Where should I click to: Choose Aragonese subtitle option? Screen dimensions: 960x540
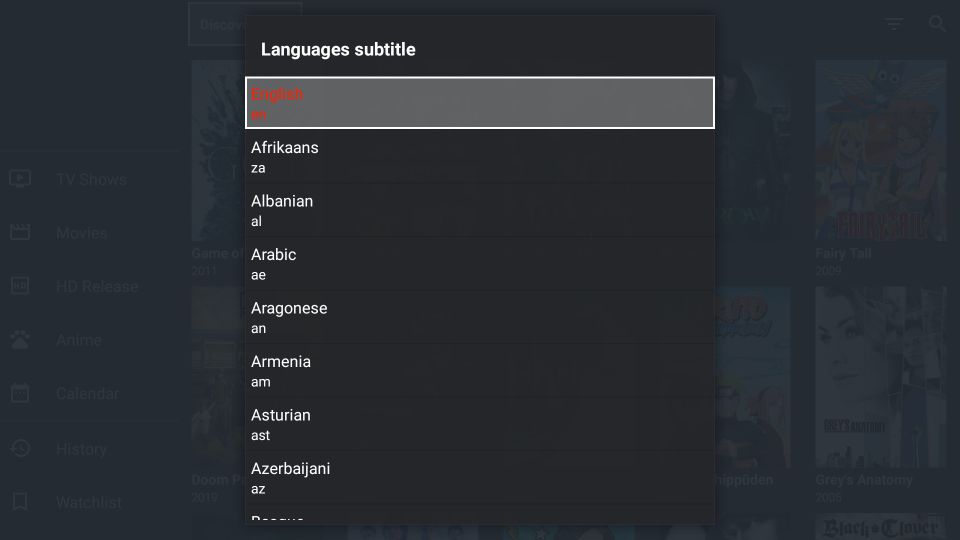click(x=479, y=317)
